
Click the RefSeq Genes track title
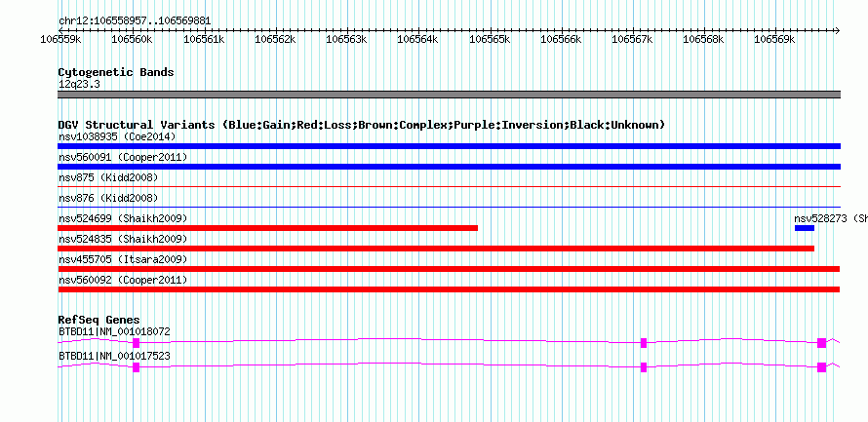coord(99,320)
